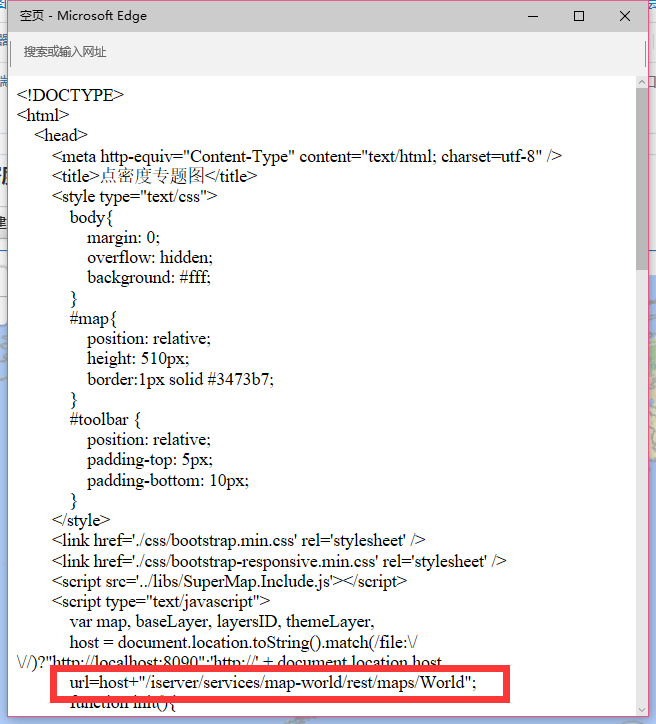Click the body{ selector line
The image size is (656, 724).
pyautogui.click(x=91, y=217)
